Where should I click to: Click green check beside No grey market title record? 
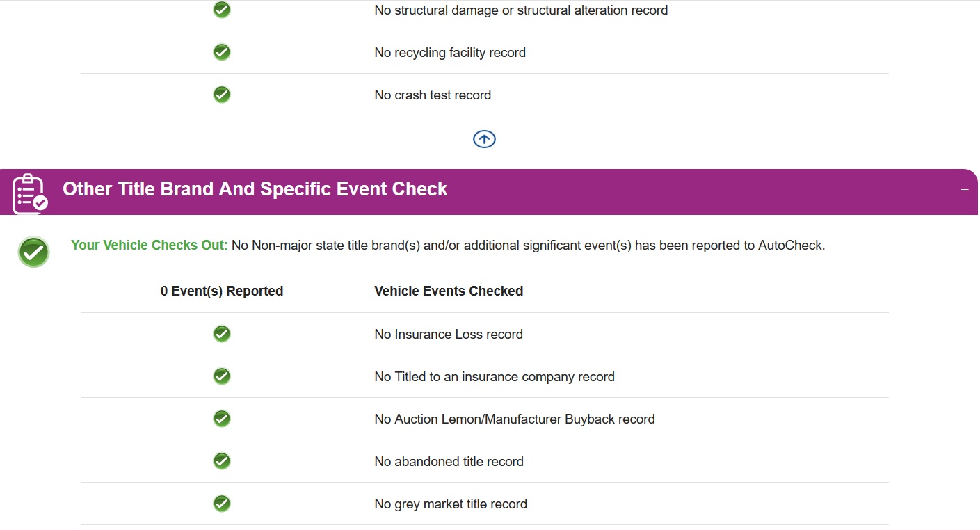(x=222, y=504)
